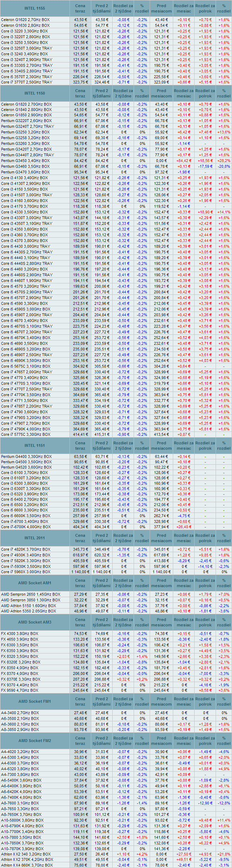
Task: Click Core i5 4460 3,20GHz BOX name
Action: click(x=24, y=269)
